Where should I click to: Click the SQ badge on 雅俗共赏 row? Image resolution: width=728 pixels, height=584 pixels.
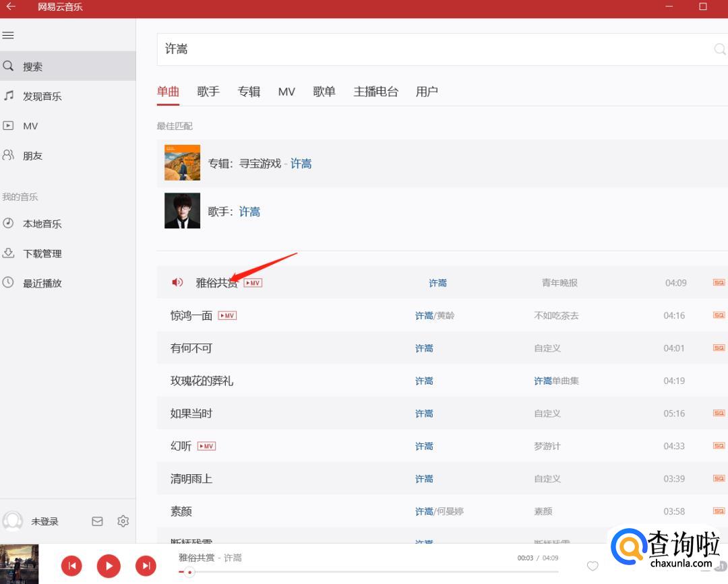click(719, 282)
